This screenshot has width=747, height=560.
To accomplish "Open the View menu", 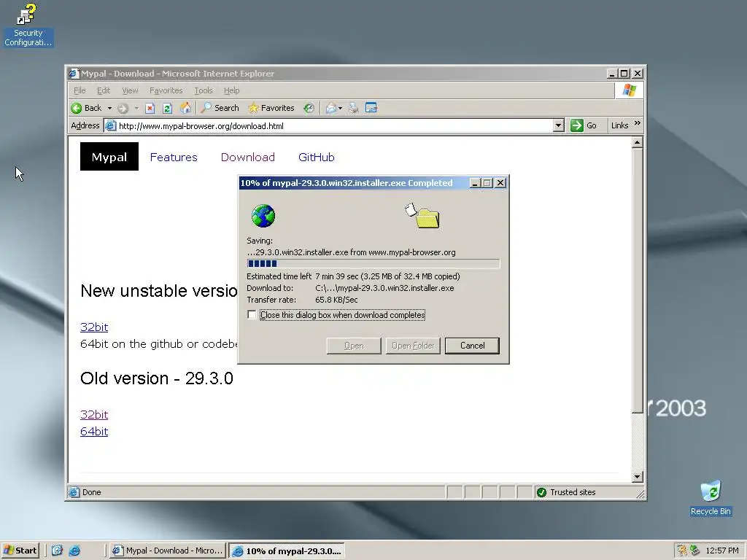I will coord(130,90).
